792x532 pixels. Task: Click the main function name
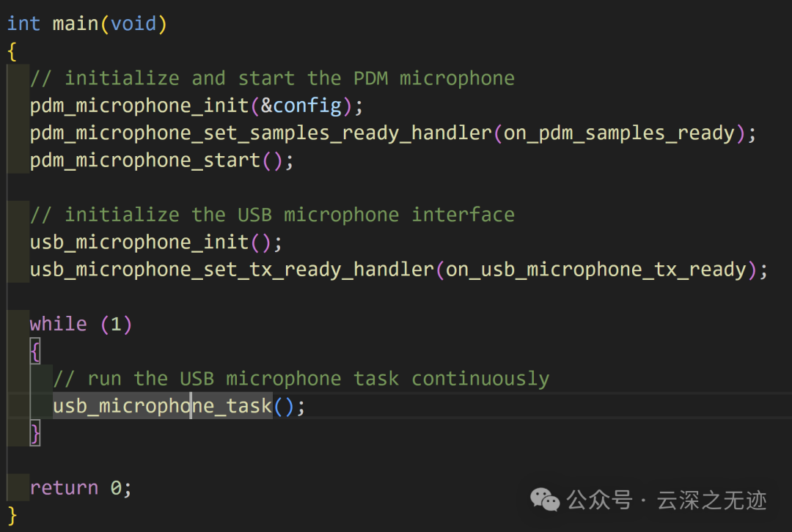tap(76, 23)
